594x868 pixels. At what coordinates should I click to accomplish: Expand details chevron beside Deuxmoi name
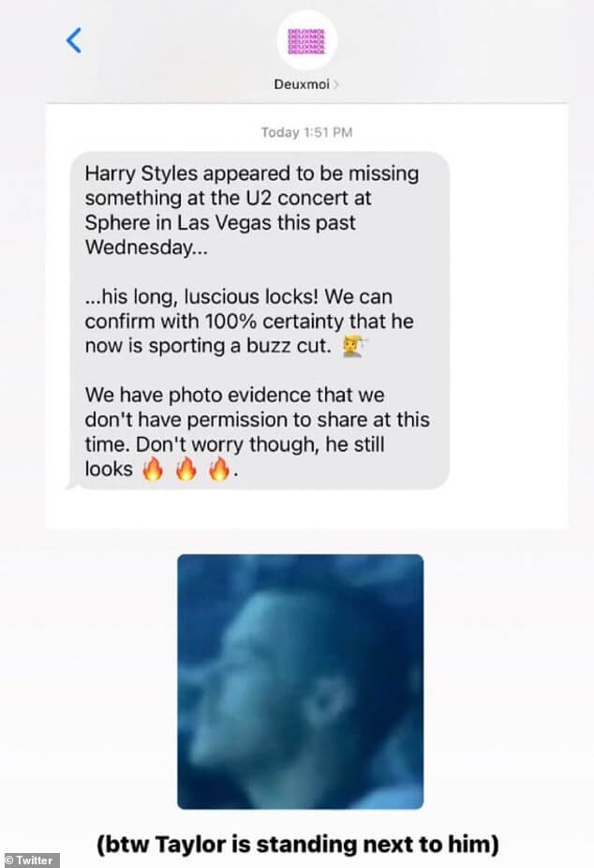(x=335, y=84)
